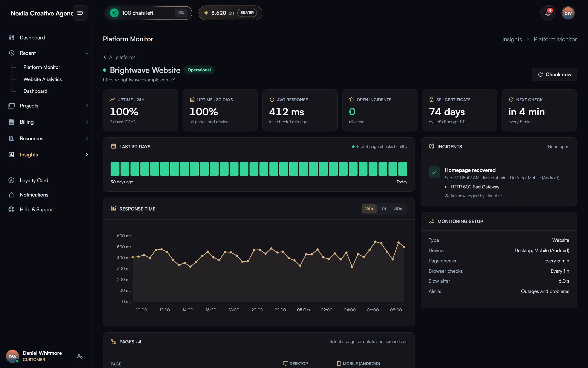Open the DW profile avatar in top bar
The width and height of the screenshot is (588, 368).
(x=568, y=13)
